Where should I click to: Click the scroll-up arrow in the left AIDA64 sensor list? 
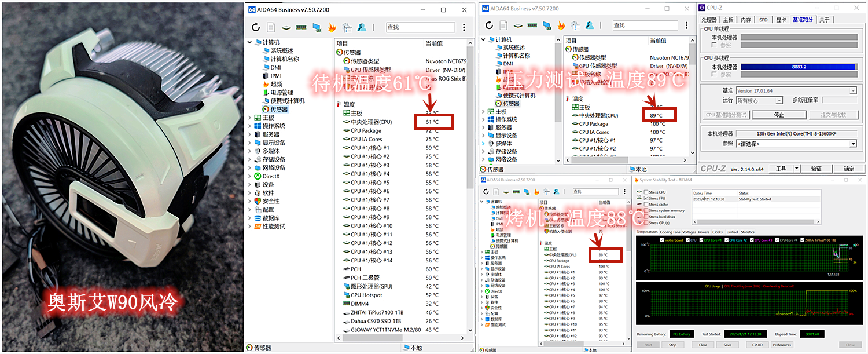pyautogui.click(x=470, y=43)
